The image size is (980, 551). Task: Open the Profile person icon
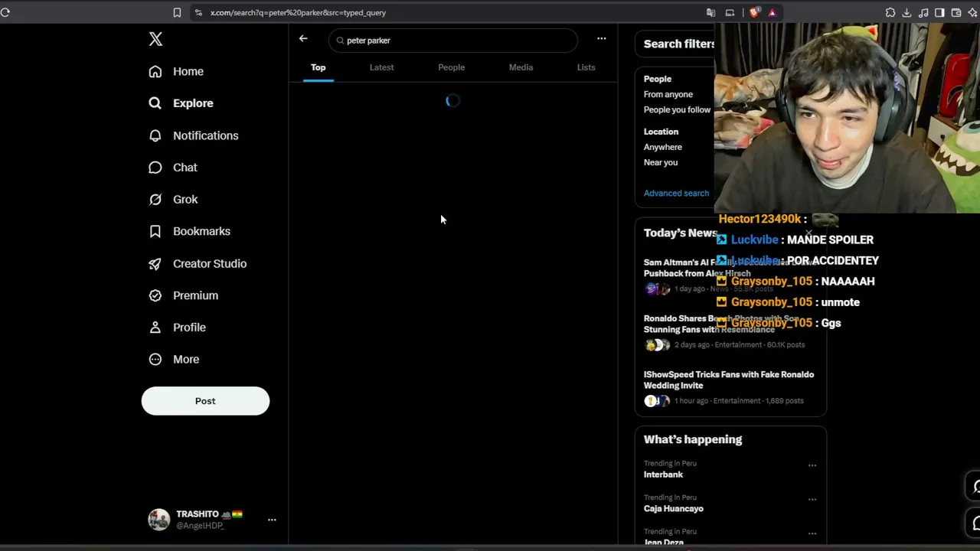pos(155,328)
